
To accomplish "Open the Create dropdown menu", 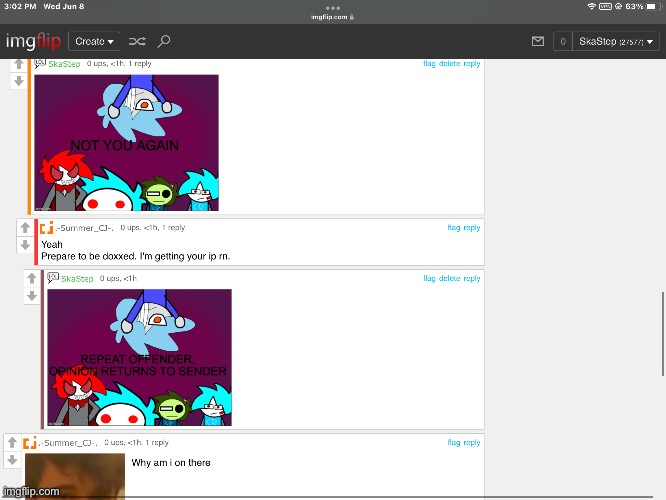I will 94,41.
